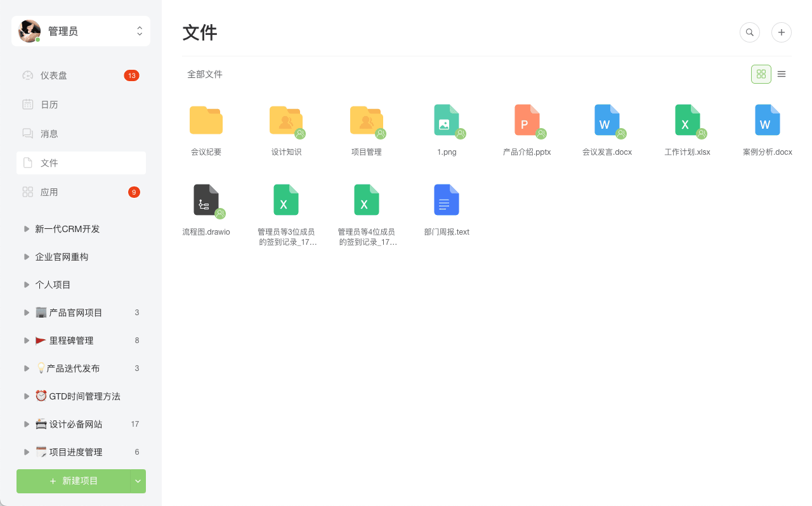This screenshot has width=812, height=506.
Task: Open the 流程图.drawio file icon
Action: pyautogui.click(x=206, y=200)
